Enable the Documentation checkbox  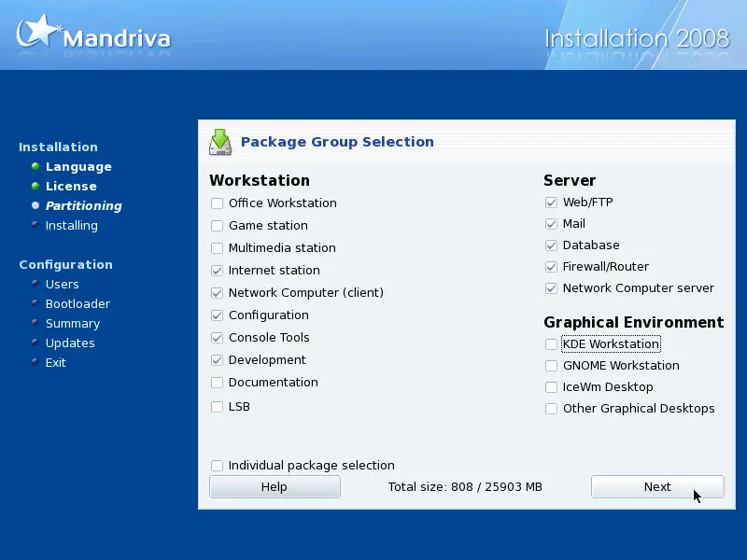click(x=217, y=383)
